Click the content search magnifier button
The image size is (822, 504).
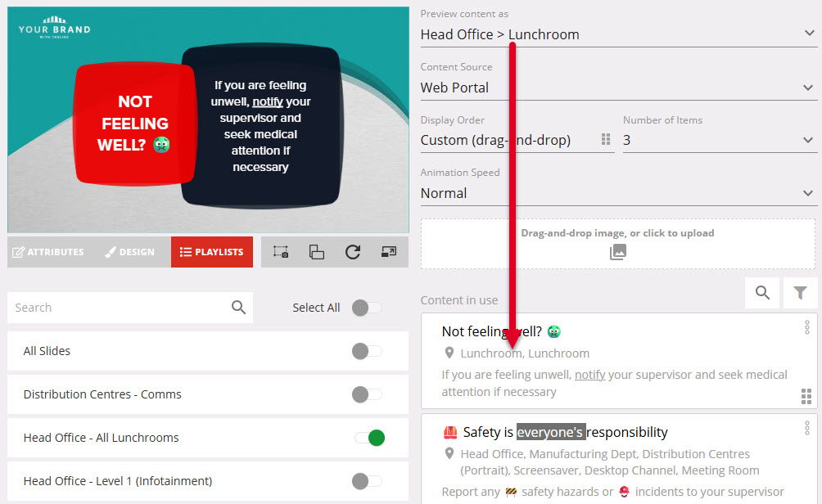(762, 293)
